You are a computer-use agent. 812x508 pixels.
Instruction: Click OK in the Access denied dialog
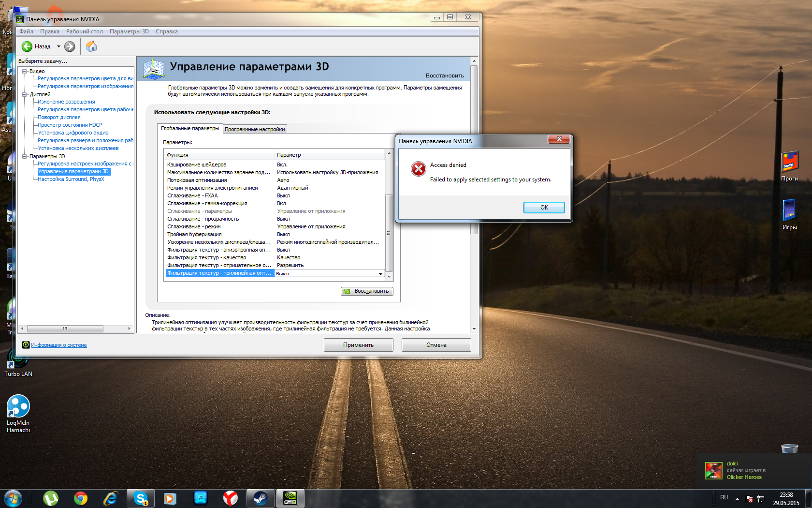pyautogui.click(x=544, y=208)
